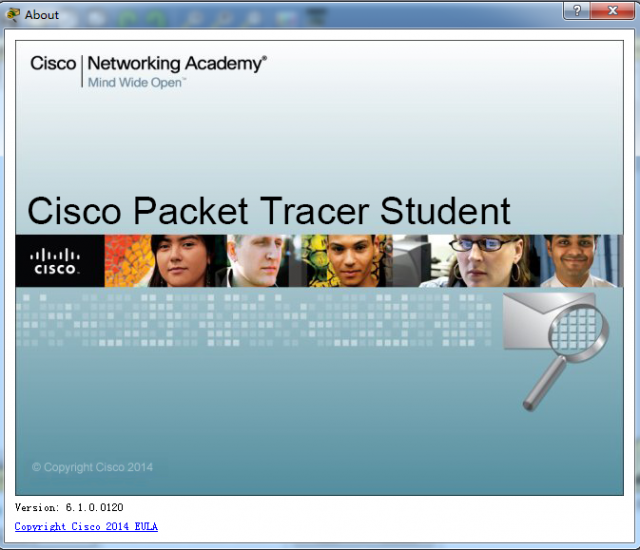Click the envelope magnifier Packet Tracer graphic
This screenshot has height=550, width=640.
tap(555, 351)
